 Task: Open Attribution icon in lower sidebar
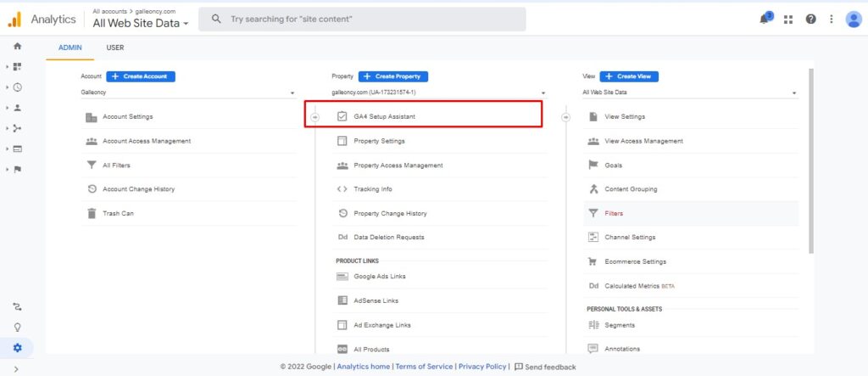(17, 306)
